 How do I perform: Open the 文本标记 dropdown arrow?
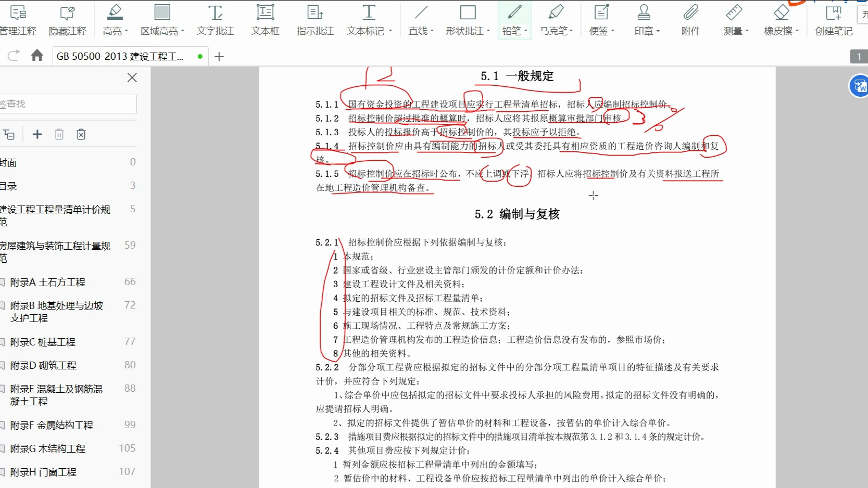[x=390, y=31]
